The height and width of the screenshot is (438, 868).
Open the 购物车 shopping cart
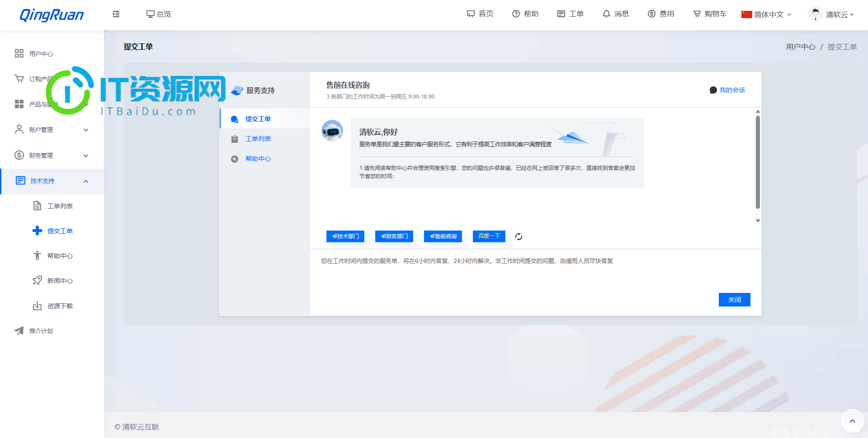710,14
